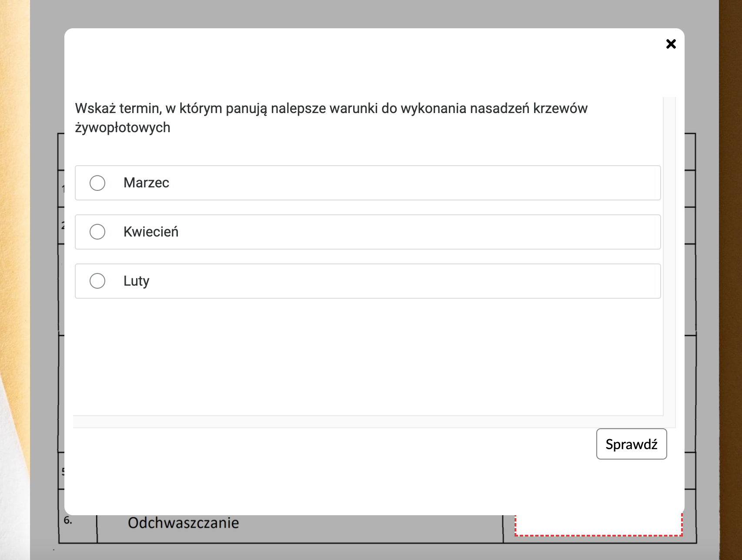The width and height of the screenshot is (742, 560).
Task: Click empty white area beneath the Luty option
Action: pyautogui.click(x=365, y=357)
